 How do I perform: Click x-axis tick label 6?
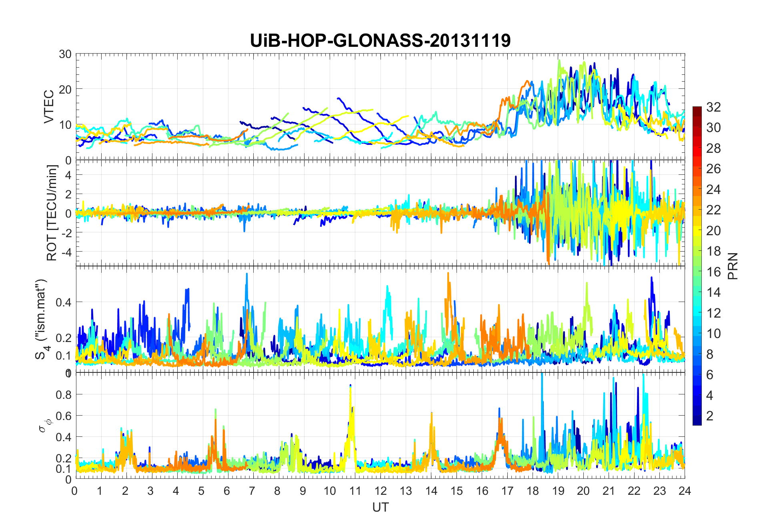tap(227, 491)
